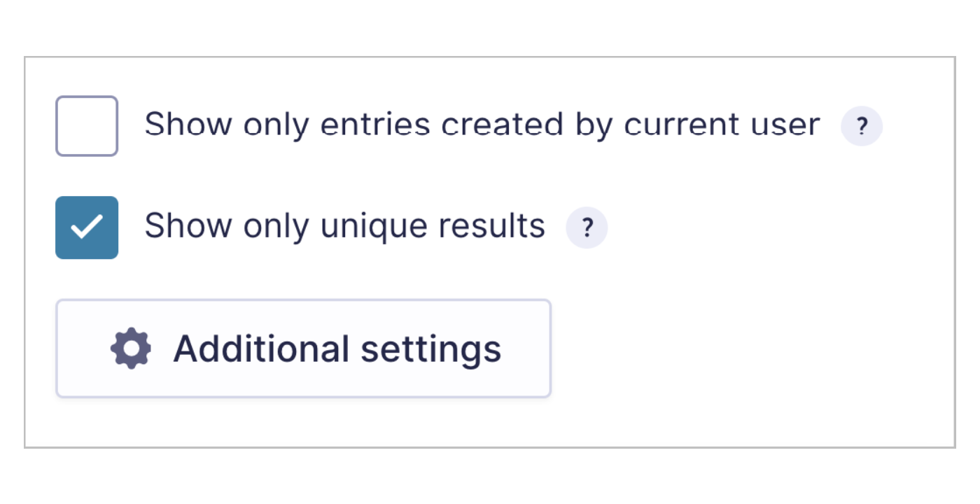The height and width of the screenshot is (504, 980).
Task: Tick the empty checkbox for current user entries
Action: click(x=87, y=126)
